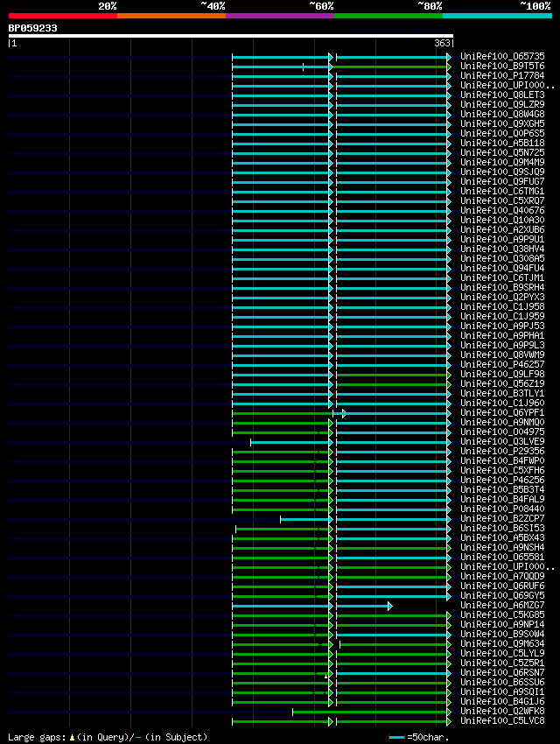The image size is (560, 744).
Task: Select label UniRef100_A9NMQ0
Action: pyautogui.click(x=502, y=422)
